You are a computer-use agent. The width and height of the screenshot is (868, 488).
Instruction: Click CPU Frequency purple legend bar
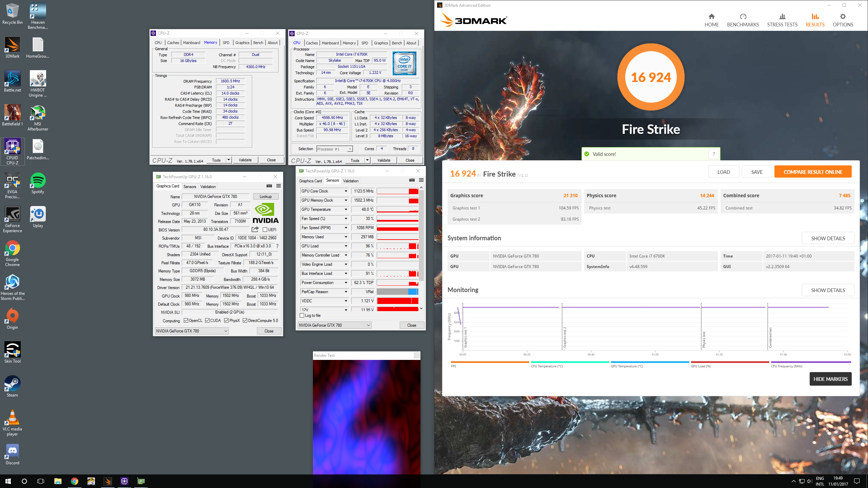click(x=811, y=362)
